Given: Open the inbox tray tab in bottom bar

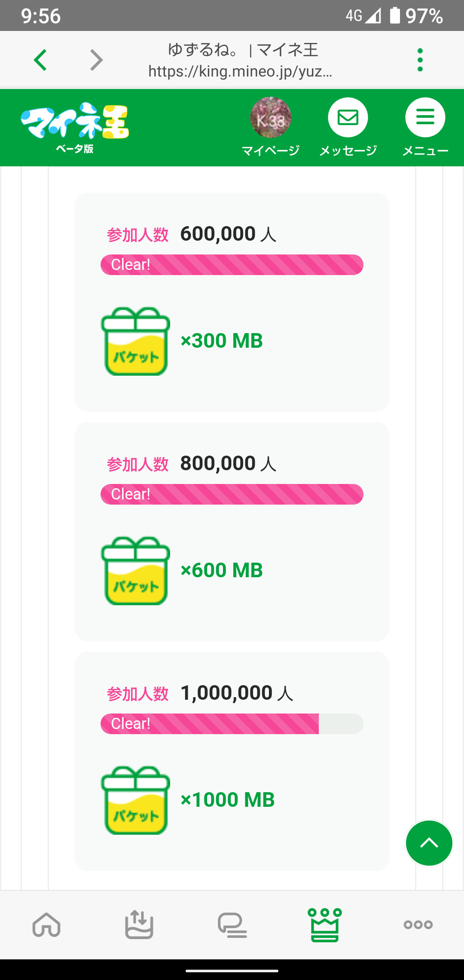Looking at the screenshot, I should point(139,924).
